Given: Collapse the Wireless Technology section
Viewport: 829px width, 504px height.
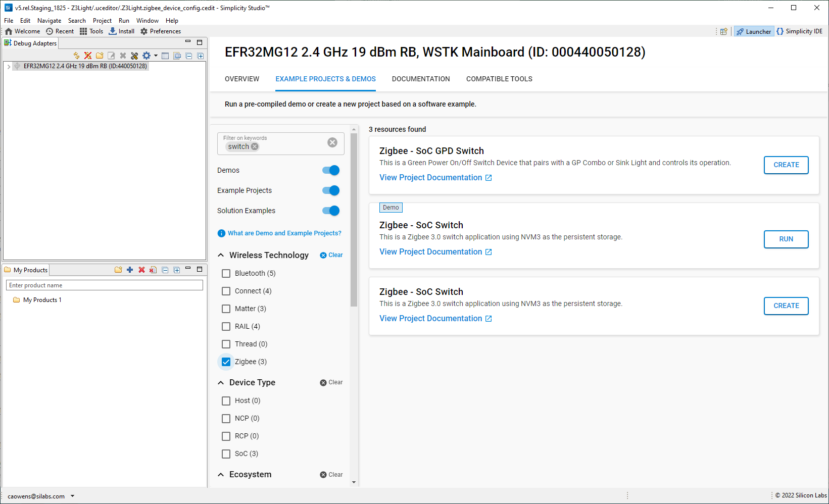Looking at the screenshot, I should coord(221,256).
